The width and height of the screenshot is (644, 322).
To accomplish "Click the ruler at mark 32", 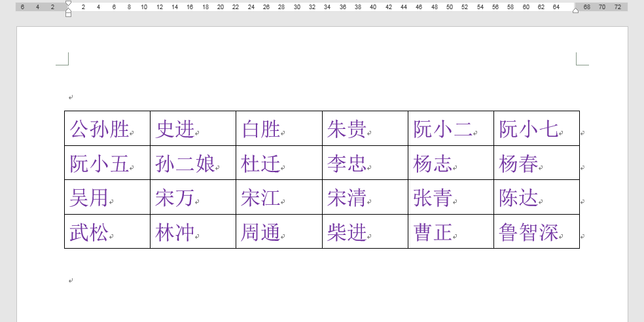I will coord(312,7).
